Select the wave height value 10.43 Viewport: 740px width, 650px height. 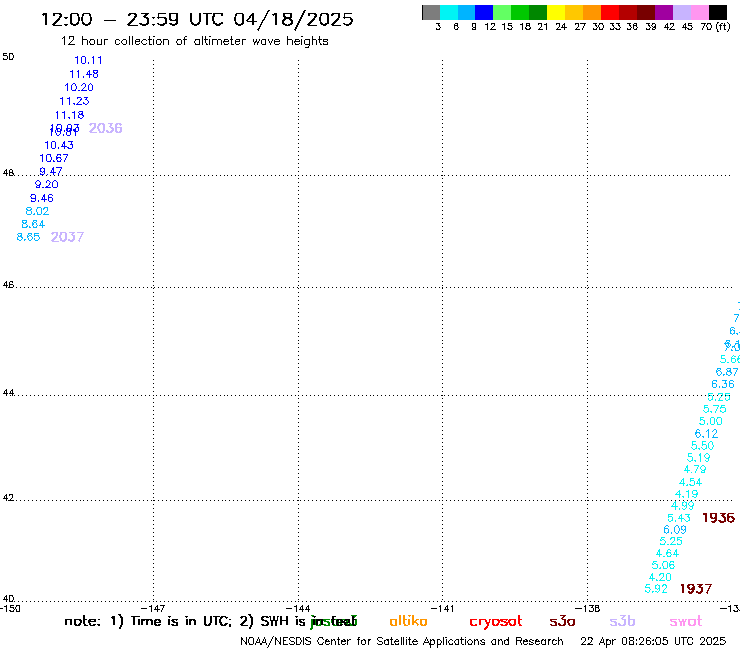click(59, 145)
